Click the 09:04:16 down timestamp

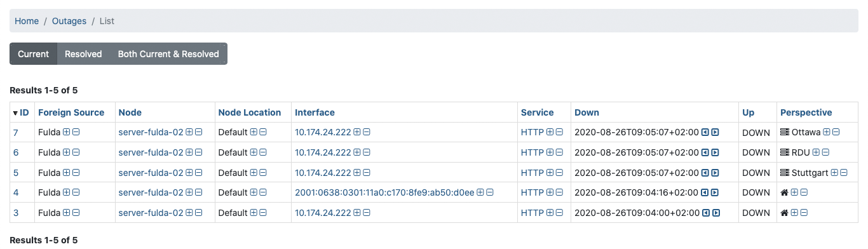tap(636, 192)
